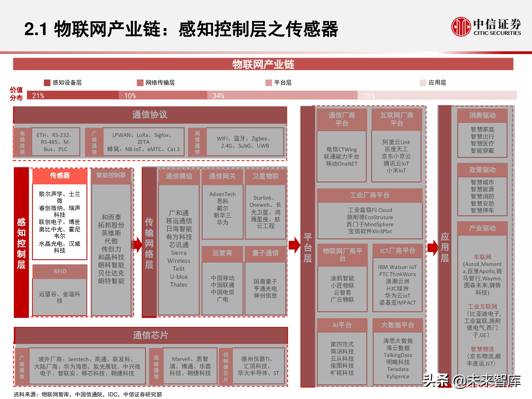Click the 物联网厂商平台 header
Screen dimensions: 532x399
[343, 255]
